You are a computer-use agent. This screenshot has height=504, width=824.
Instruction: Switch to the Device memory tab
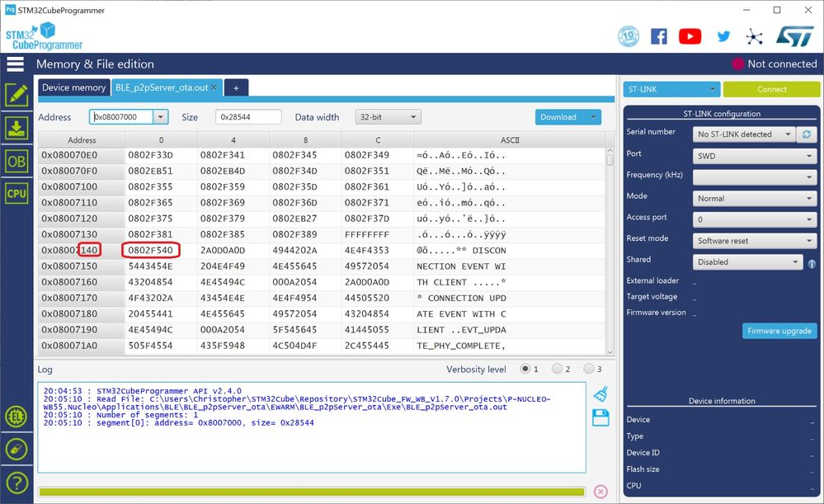(x=73, y=87)
